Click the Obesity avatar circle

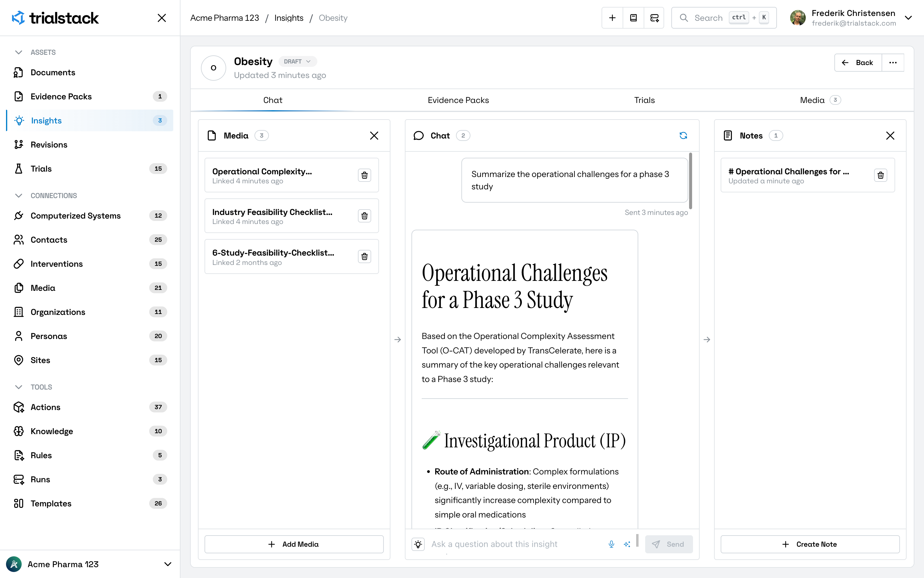pyautogui.click(x=214, y=68)
